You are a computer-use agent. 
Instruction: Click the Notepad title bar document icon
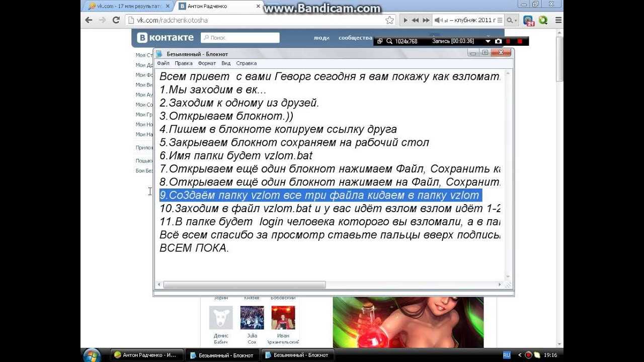(x=159, y=54)
